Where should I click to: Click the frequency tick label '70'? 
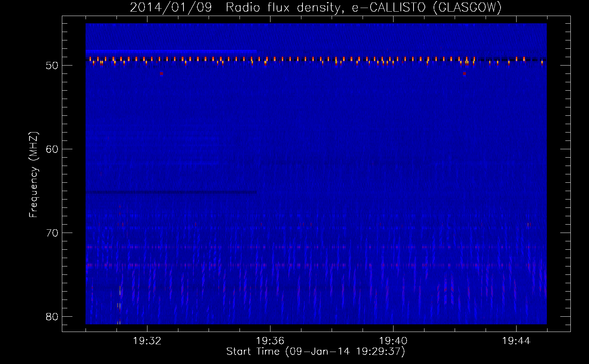(52, 233)
